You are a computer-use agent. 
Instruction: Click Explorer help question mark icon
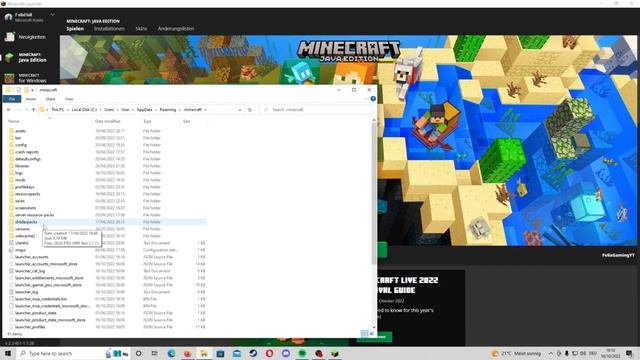[373, 99]
